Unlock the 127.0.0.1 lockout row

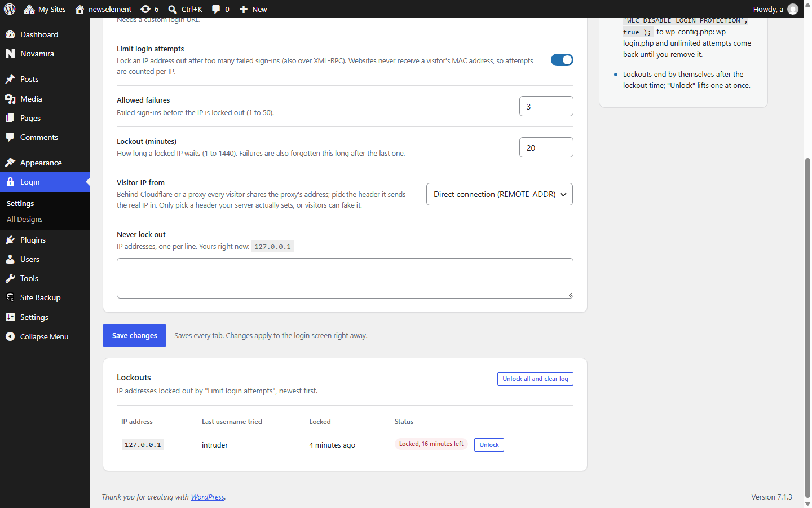[x=489, y=445]
